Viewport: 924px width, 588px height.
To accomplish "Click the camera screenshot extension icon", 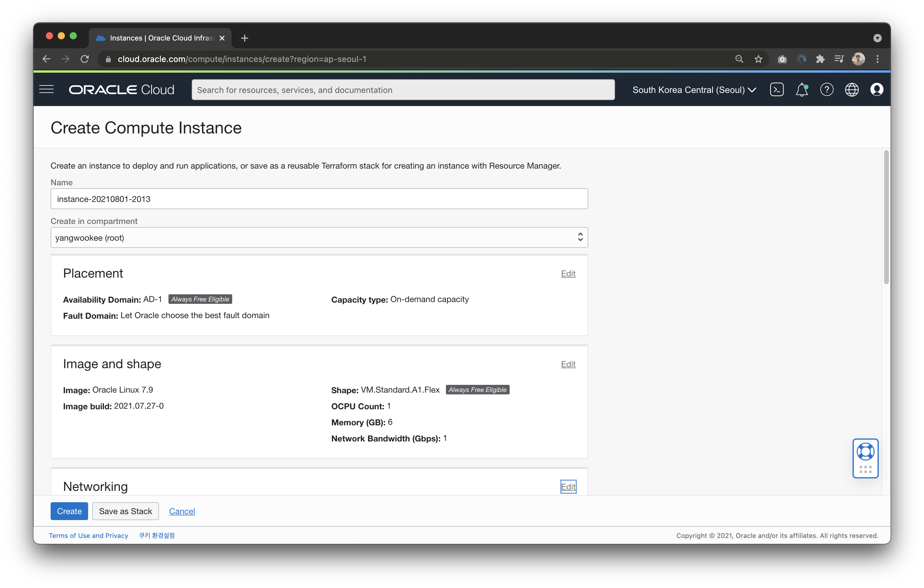I will coord(782,59).
